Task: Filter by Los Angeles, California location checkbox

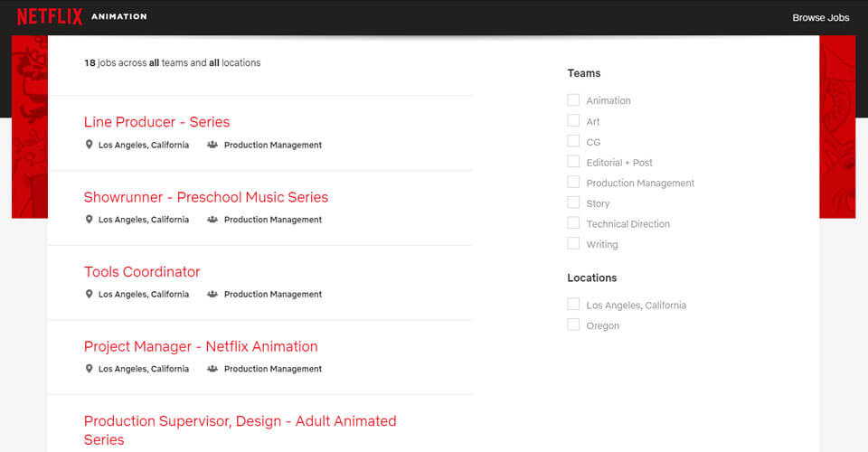Action: (573, 305)
